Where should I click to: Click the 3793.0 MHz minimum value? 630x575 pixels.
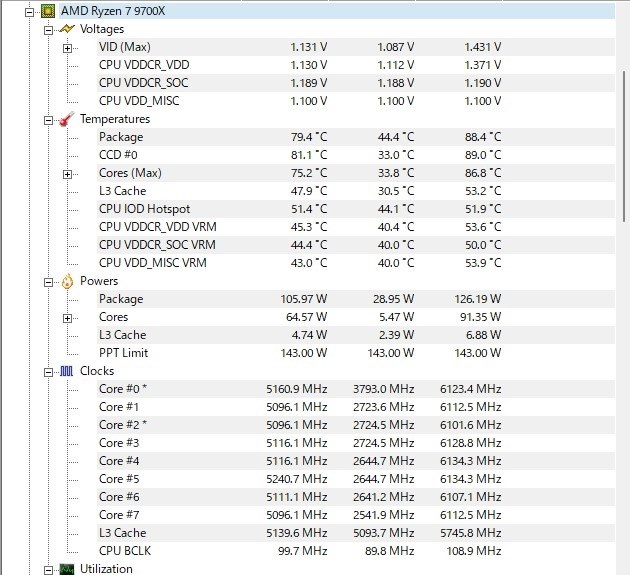click(384, 389)
